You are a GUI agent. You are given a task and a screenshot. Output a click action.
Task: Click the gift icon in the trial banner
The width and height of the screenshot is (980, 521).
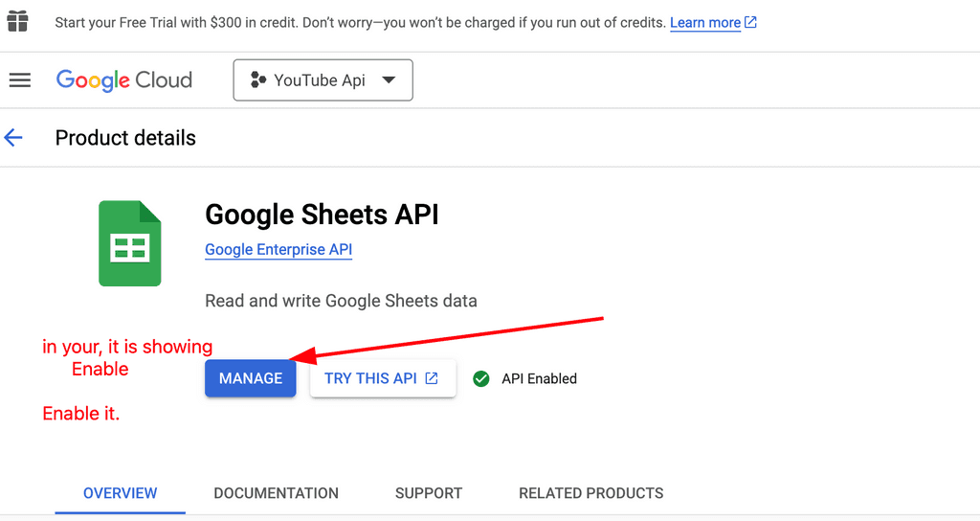pyautogui.click(x=17, y=21)
